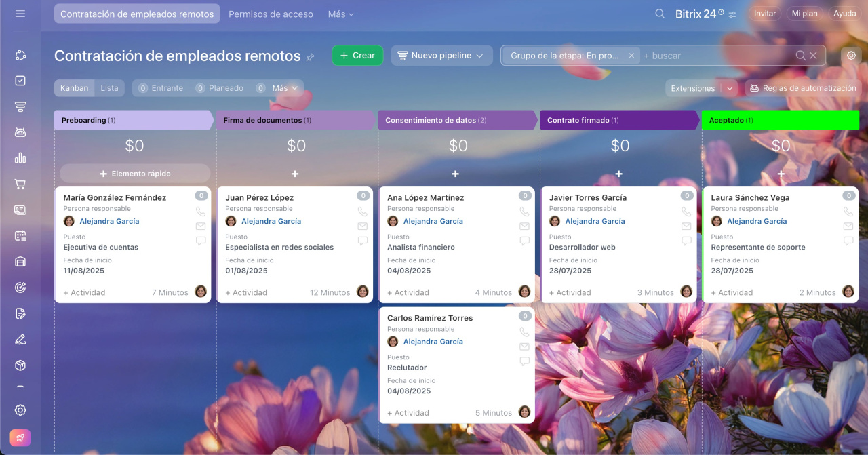The image size is (868, 455).
Task: Email Laura Sánchez Vega via envelope icon
Action: [848, 226]
